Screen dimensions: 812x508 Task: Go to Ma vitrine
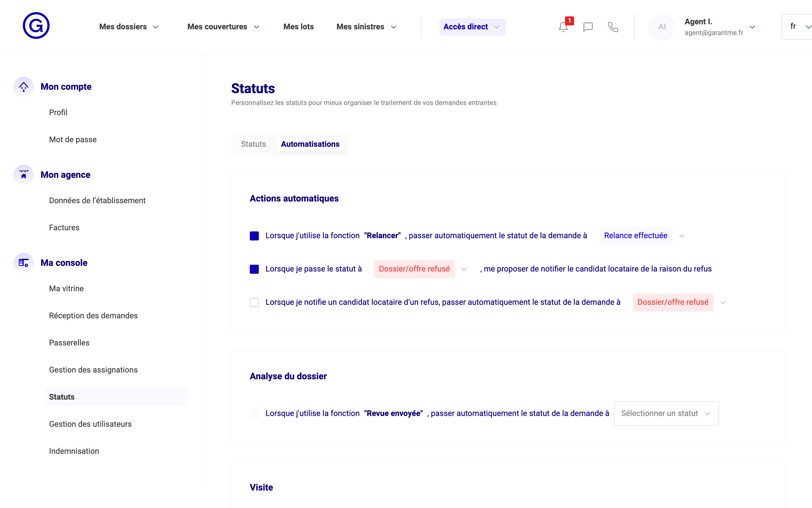point(67,288)
